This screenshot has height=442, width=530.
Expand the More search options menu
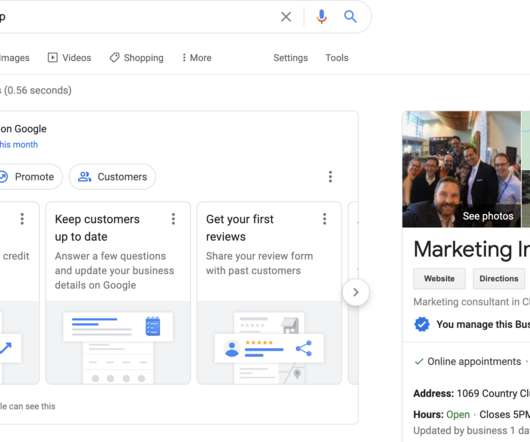[196, 58]
